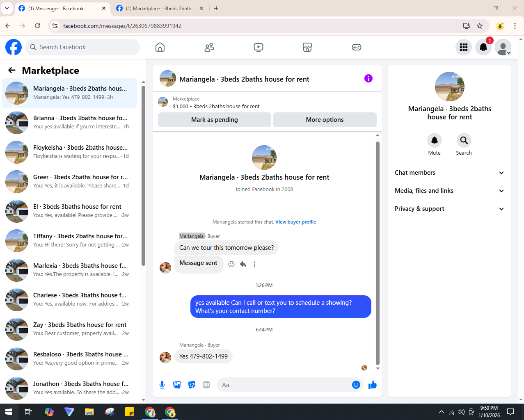The image size is (524, 420).
Task: Open Resbaloso 3beds 3baths conversation
Action: pyautogui.click(x=70, y=359)
